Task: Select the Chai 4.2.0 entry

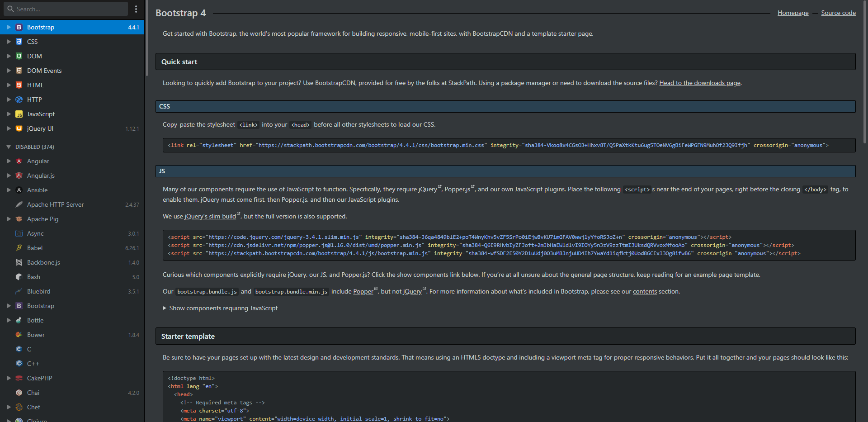Action: click(x=72, y=393)
